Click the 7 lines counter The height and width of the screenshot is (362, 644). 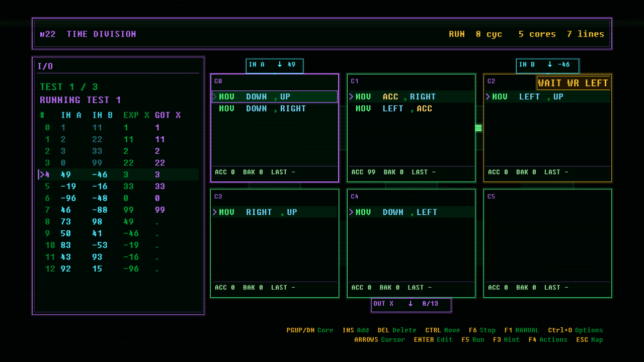point(586,34)
